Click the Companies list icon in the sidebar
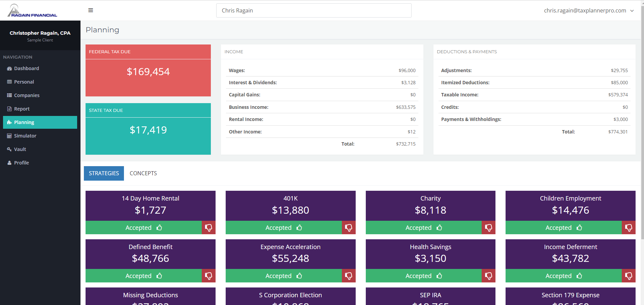644x305 pixels. pyautogui.click(x=9, y=95)
